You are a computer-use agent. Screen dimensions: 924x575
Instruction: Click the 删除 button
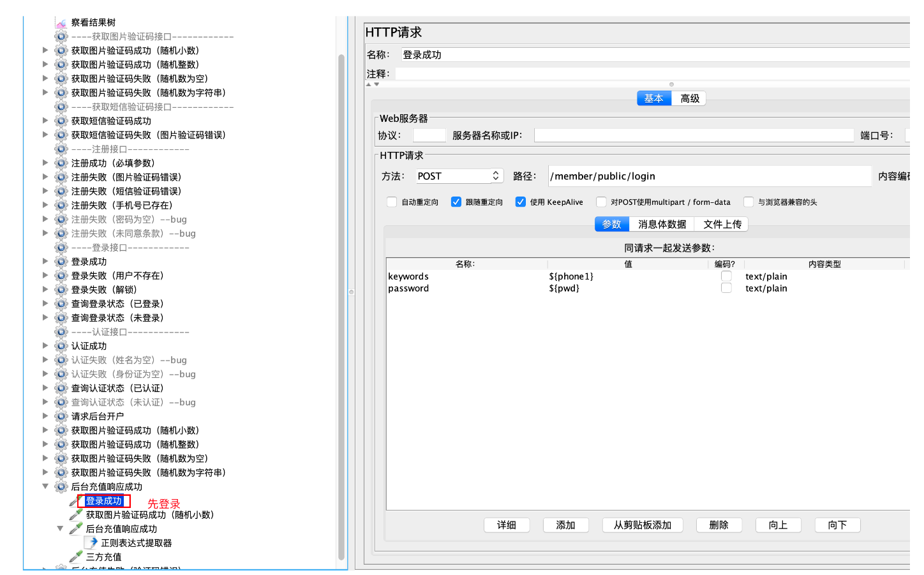pos(719,525)
